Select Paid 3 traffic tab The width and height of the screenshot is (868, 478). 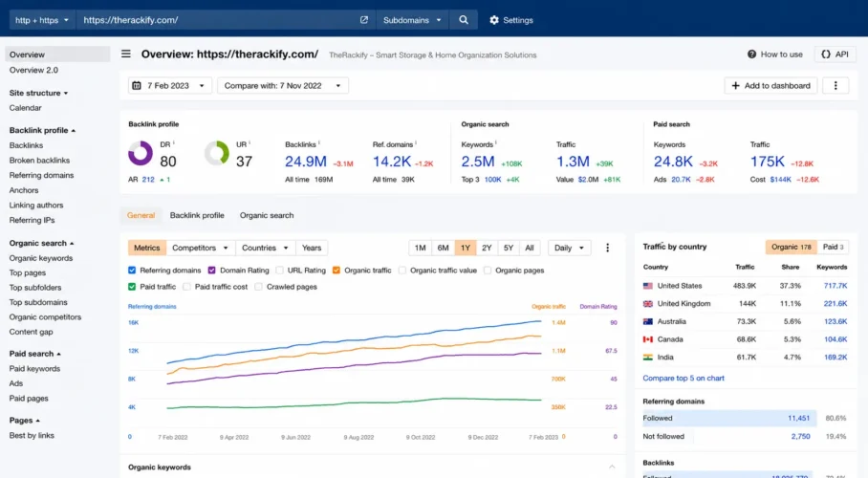[834, 247]
